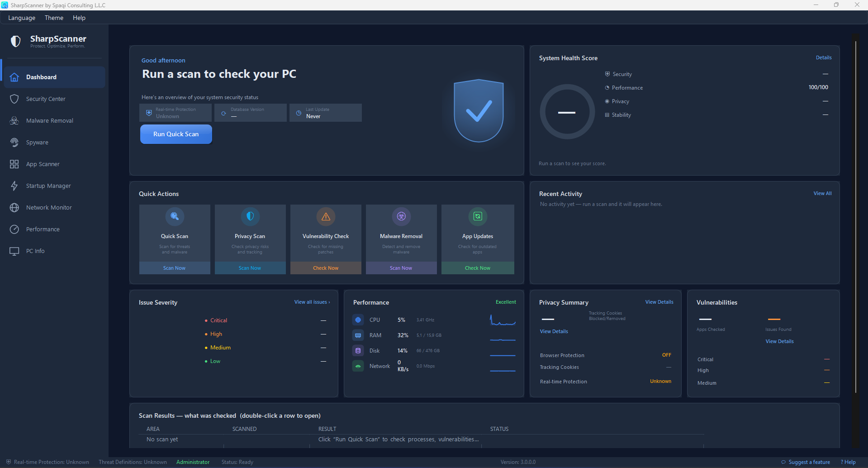Image resolution: width=868 pixels, height=468 pixels.
Task: Click the No scan yet row in Scan Results
Action: point(421,439)
